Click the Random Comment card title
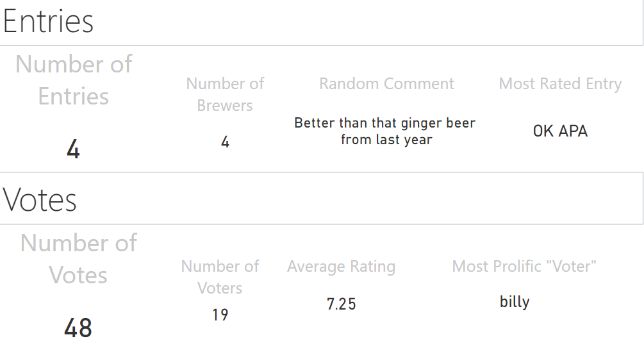 point(386,84)
